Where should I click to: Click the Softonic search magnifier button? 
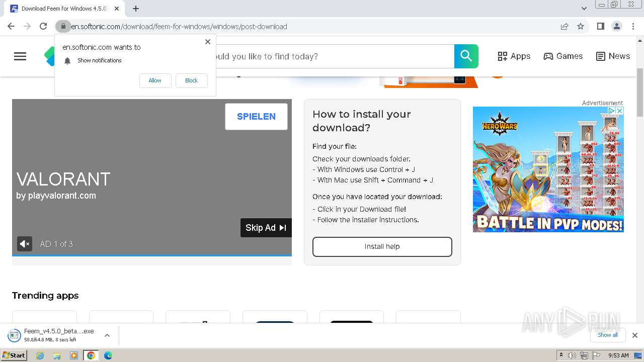click(466, 56)
